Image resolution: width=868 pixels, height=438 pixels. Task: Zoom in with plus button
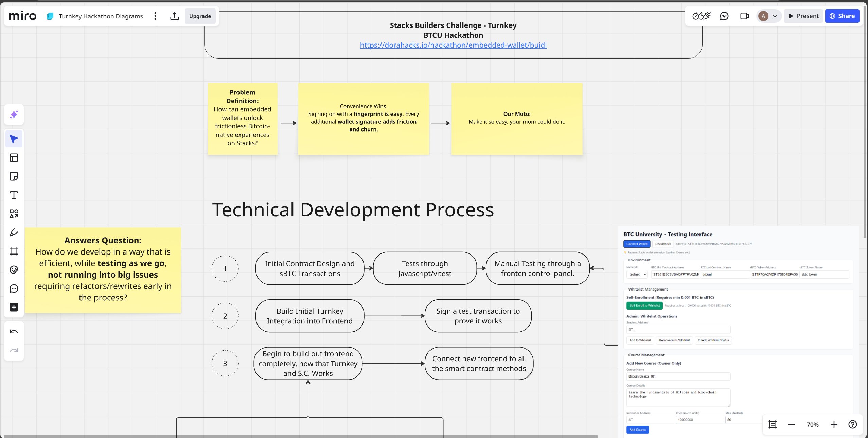(834, 424)
